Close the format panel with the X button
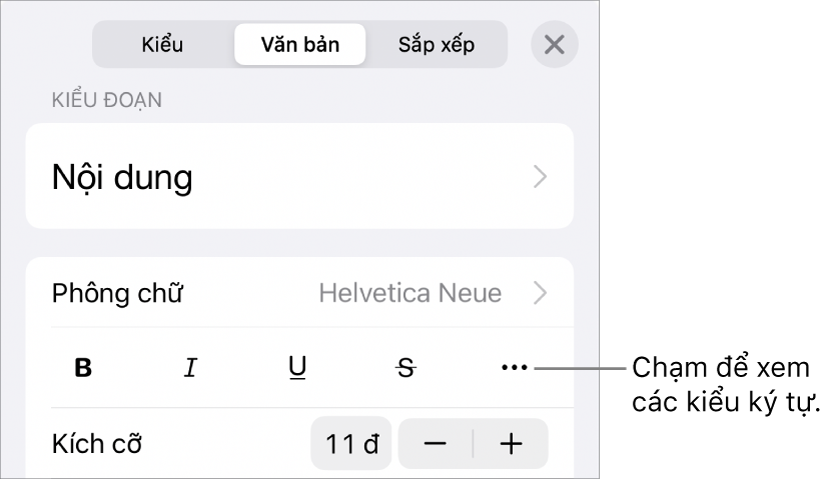825x479 pixels. (555, 44)
